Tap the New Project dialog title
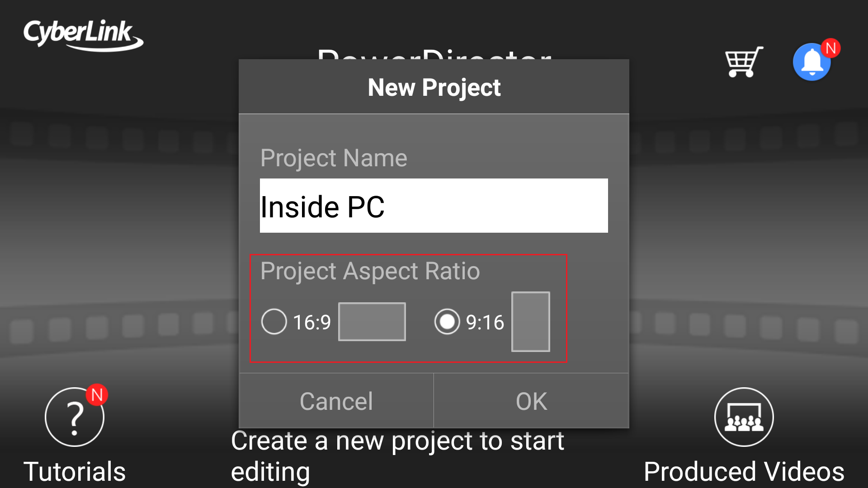 click(x=434, y=87)
